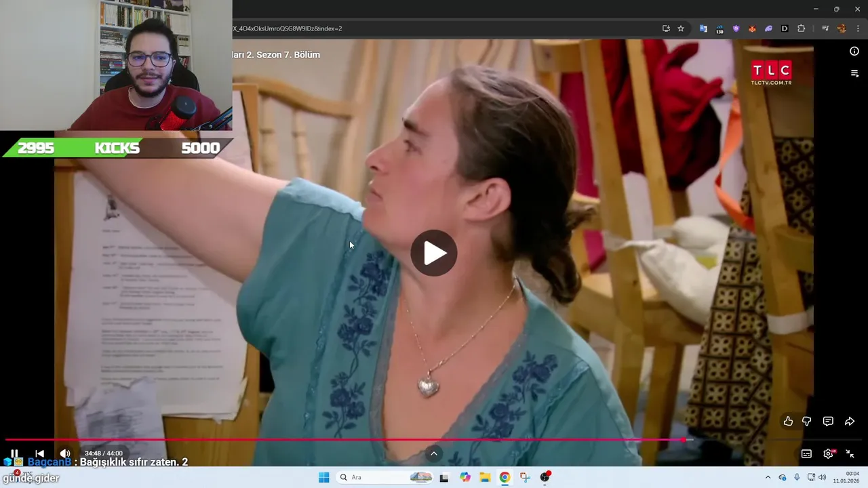Mute the video volume speaker icon
The width and height of the screenshot is (868, 488).
tap(65, 453)
